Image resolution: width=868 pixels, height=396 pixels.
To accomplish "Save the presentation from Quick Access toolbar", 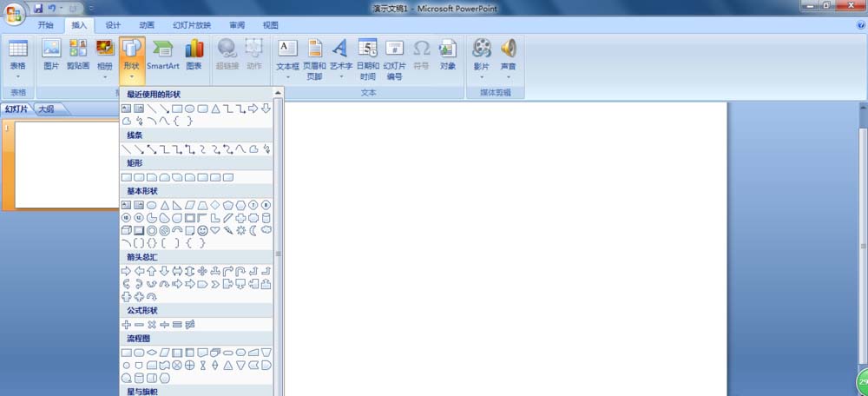I will (x=38, y=9).
